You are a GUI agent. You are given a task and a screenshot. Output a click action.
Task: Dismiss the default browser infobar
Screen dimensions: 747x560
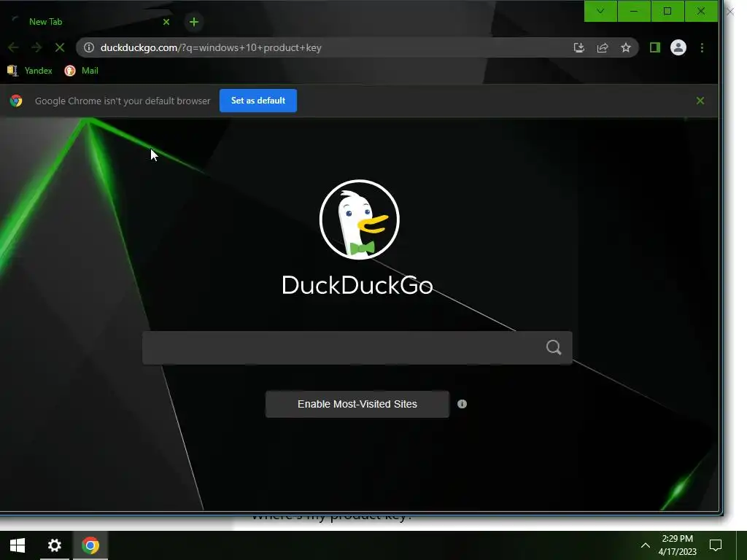coord(700,101)
